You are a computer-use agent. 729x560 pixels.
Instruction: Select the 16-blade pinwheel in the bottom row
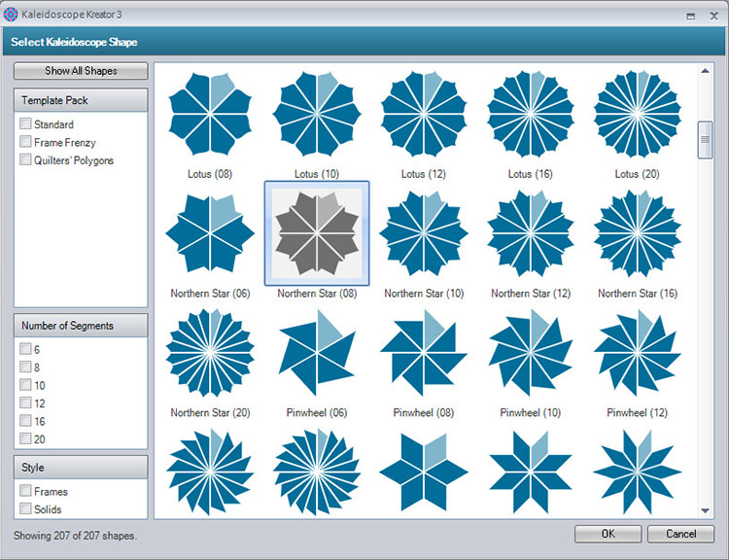pyautogui.click(x=210, y=472)
